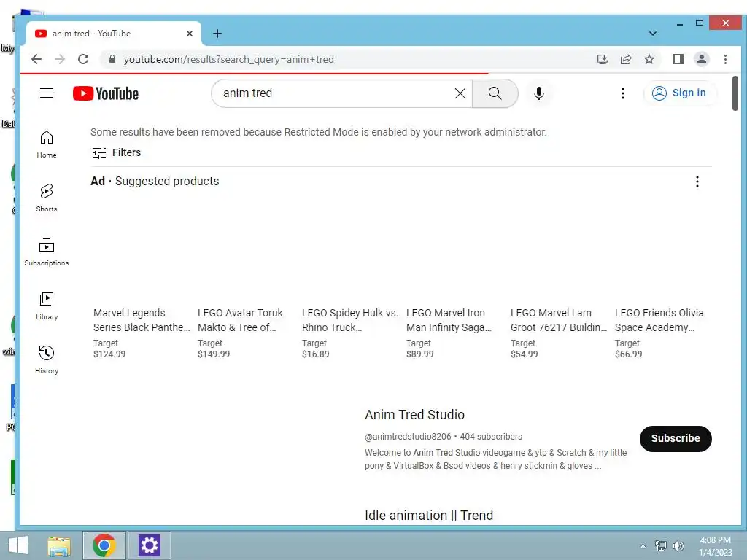Expand the tab search chevron
747x560 pixels.
[x=653, y=34]
